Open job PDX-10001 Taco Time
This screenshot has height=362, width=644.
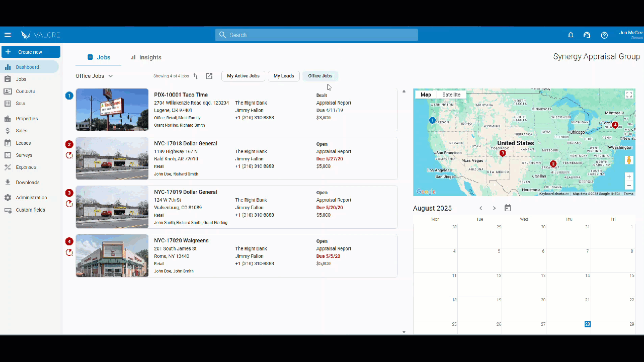pyautogui.click(x=236, y=110)
